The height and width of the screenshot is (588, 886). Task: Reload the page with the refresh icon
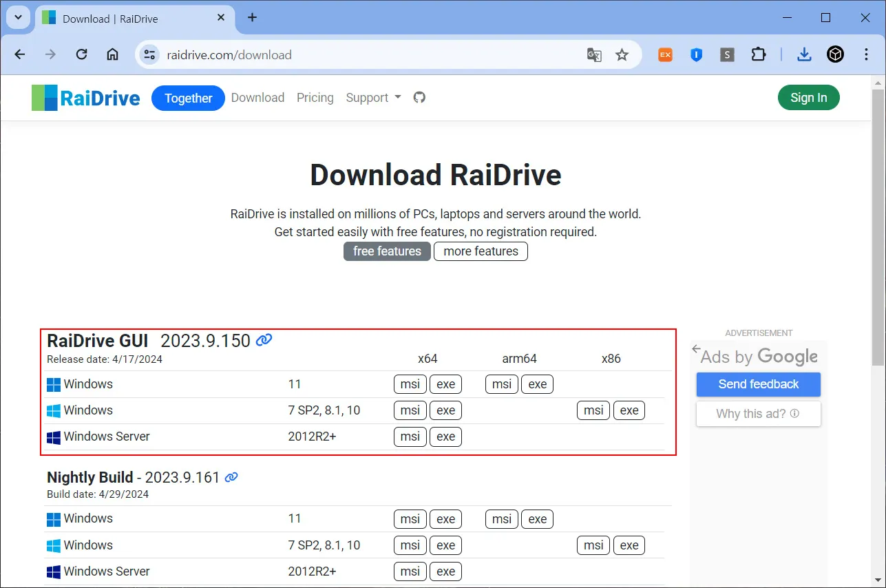[81, 54]
